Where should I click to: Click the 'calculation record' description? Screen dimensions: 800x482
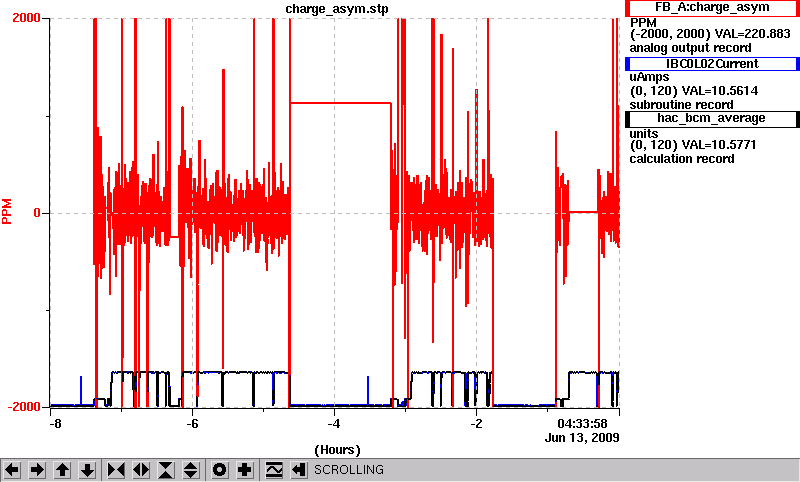click(682, 159)
